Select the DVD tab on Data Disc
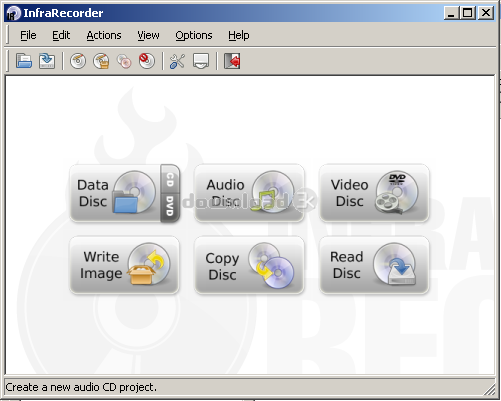 pyautogui.click(x=170, y=206)
